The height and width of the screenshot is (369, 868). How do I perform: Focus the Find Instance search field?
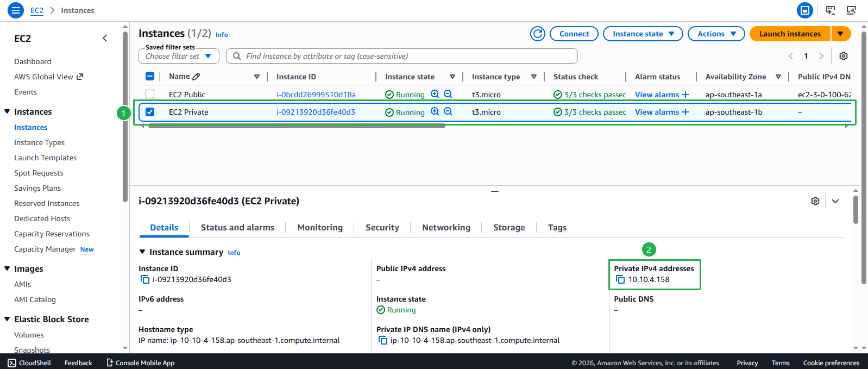(401, 56)
